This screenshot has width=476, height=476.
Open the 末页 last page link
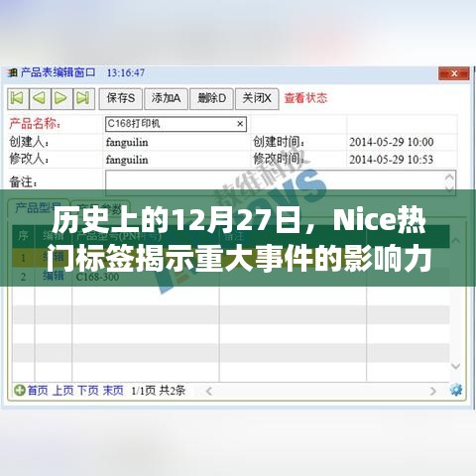coord(113,391)
